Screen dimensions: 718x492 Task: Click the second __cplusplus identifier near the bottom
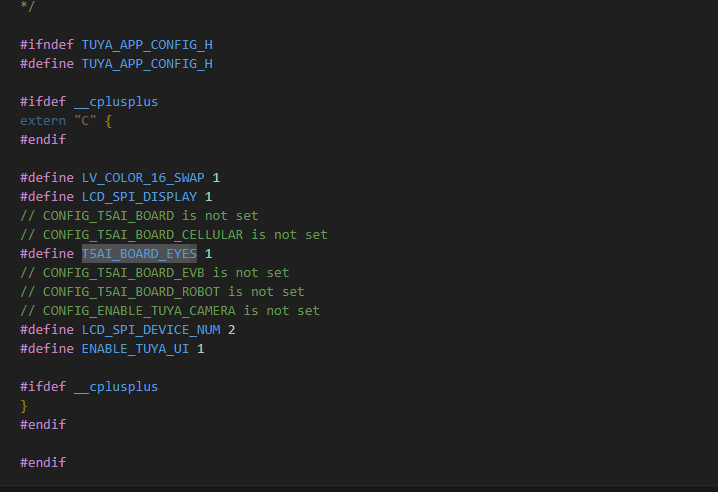(116, 387)
